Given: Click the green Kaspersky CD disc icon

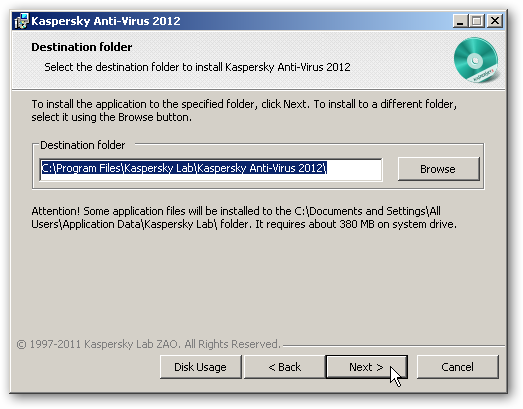Looking at the screenshot, I should [476, 60].
